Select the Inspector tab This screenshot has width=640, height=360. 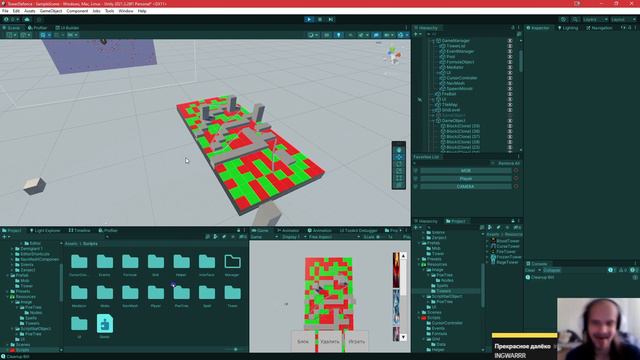tap(538, 28)
